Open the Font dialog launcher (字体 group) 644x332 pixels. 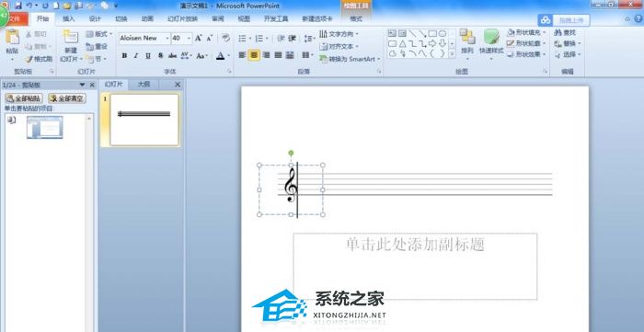(x=229, y=72)
